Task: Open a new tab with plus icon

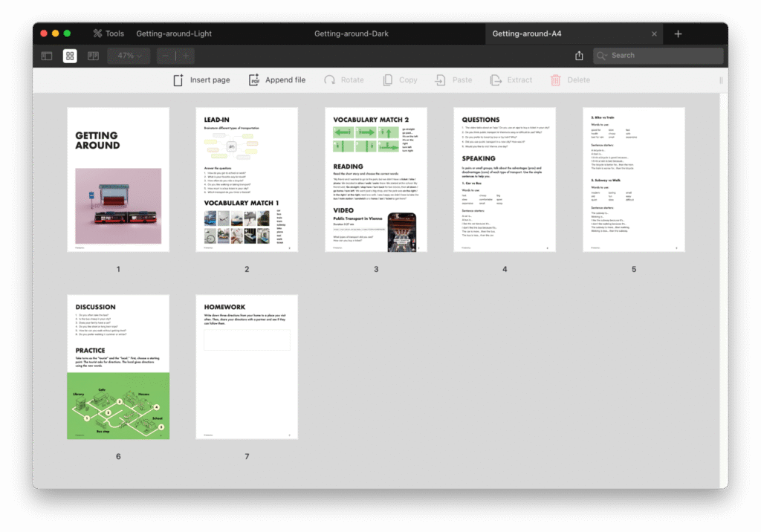Action: point(678,34)
